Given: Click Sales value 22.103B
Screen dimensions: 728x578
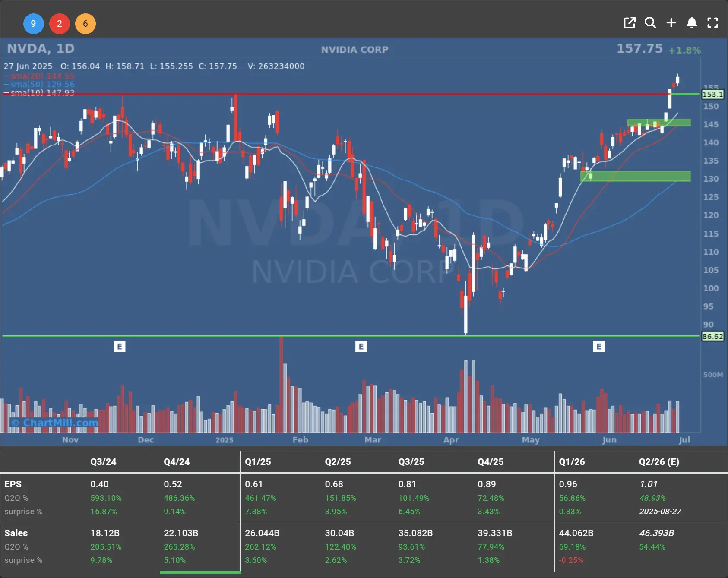Looking at the screenshot, I should click(181, 533).
